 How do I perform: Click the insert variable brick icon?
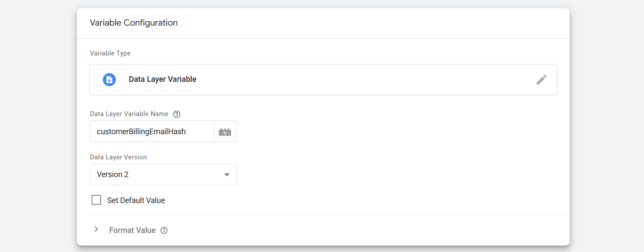tap(225, 132)
